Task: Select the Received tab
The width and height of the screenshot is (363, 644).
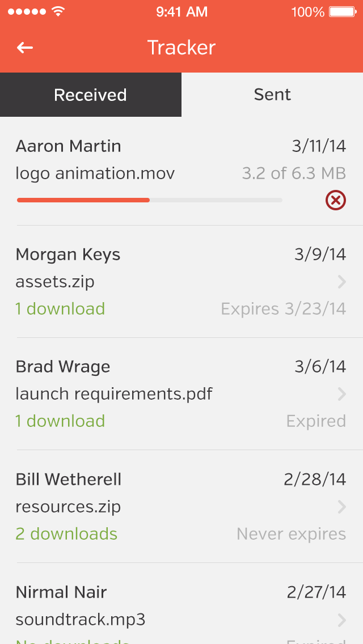Action: coord(91,95)
